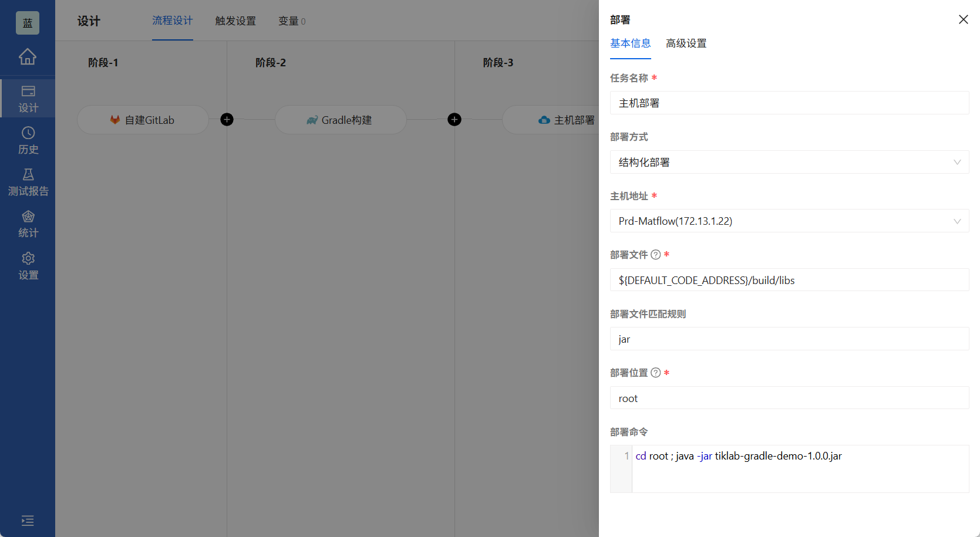Switch to the 高级设置 tab in deploy panel
This screenshot has width=980, height=537.
click(x=686, y=43)
